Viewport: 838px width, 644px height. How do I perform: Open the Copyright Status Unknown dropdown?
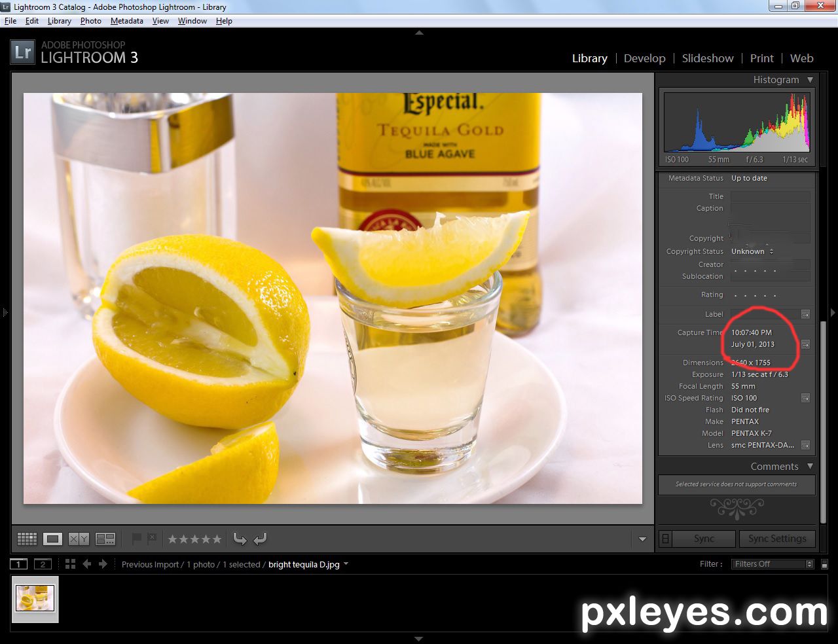(x=752, y=251)
